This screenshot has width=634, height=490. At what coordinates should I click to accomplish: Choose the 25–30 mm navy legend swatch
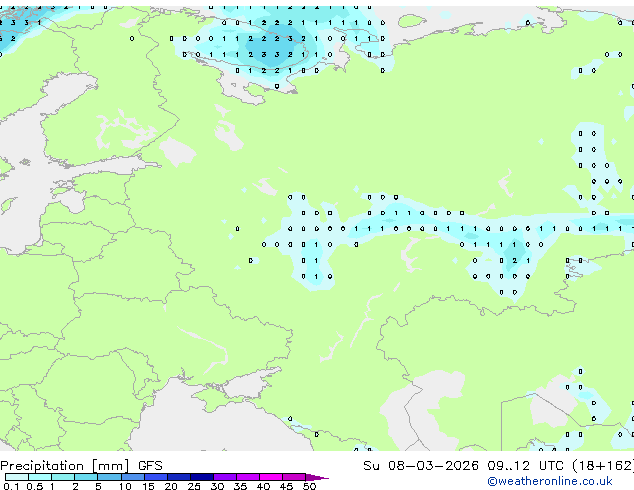201,477
